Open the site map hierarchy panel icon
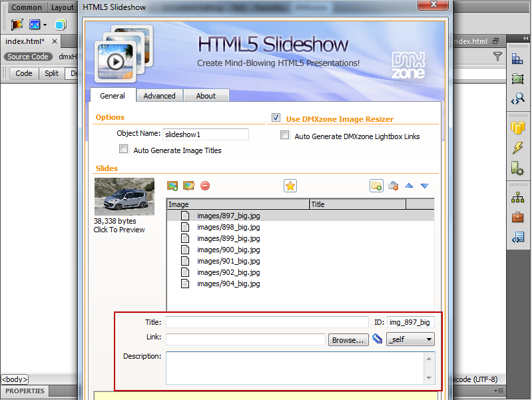 518,198
